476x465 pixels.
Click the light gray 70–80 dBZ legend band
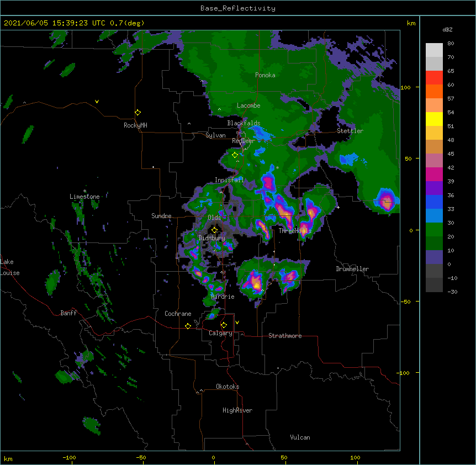tap(434, 50)
